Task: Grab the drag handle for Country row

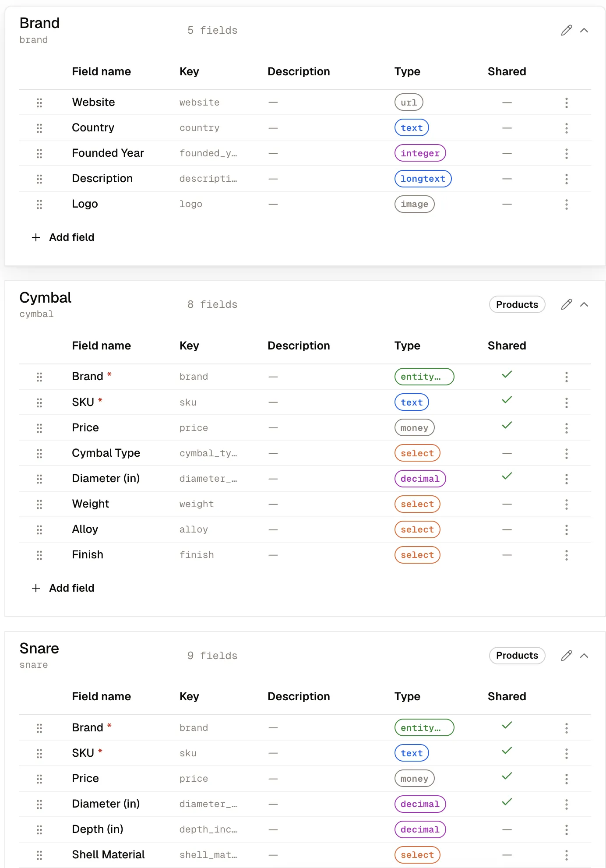Action: pyautogui.click(x=39, y=128)
